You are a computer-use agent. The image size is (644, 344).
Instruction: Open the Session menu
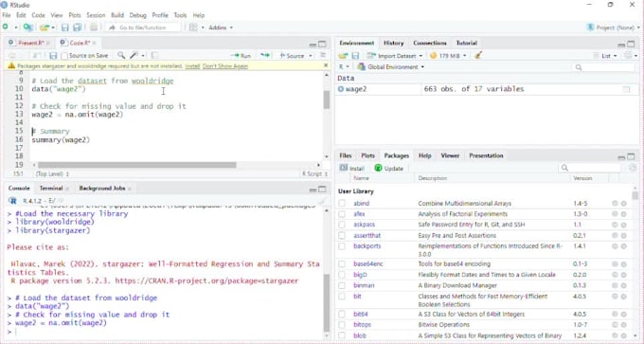click(x=96, y=15)
